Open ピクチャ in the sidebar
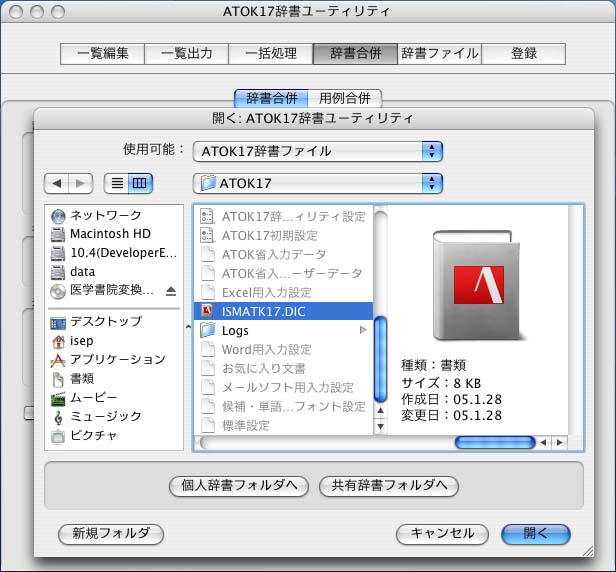The width and height of the screenshot is (616, 572). [114, 435]
